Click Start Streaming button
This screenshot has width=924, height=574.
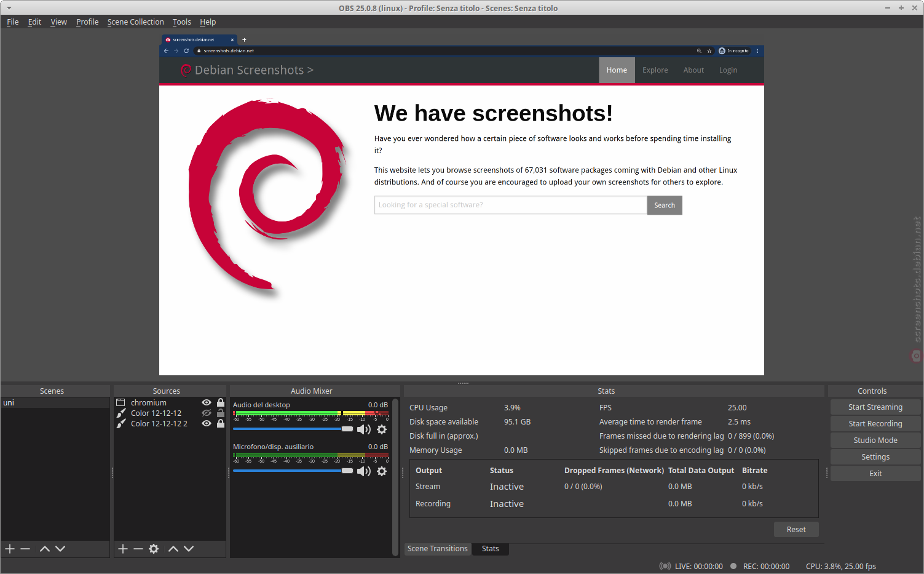coord(875,407)
